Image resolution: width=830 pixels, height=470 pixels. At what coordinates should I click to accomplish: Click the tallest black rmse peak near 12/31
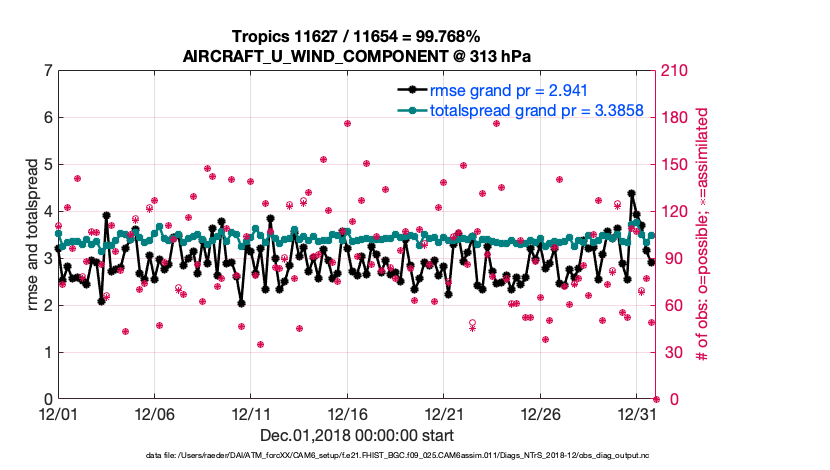tap(631, 194)
